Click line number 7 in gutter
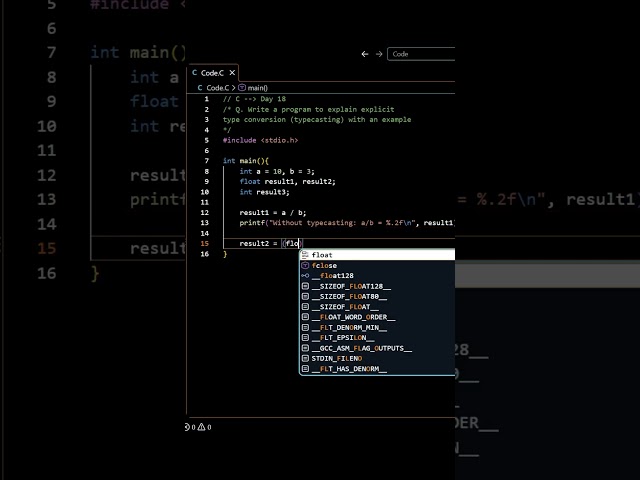Image resolution: width=640 pixels, height=480 pixels. [x=207, y=161]
